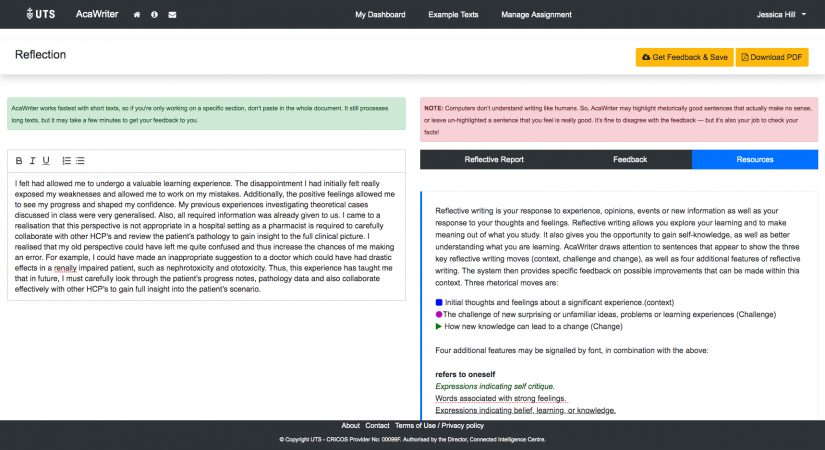825x450 pixels.
Task: Click the red NOTE warning text
Action: [x=619, y=120]
